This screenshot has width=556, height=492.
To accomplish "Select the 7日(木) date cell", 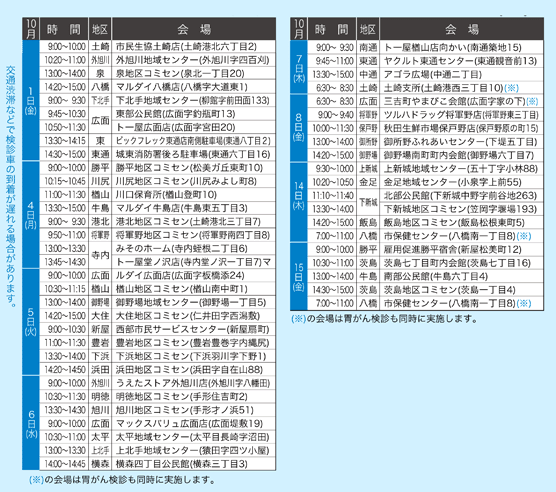I will tap(299, 67).
